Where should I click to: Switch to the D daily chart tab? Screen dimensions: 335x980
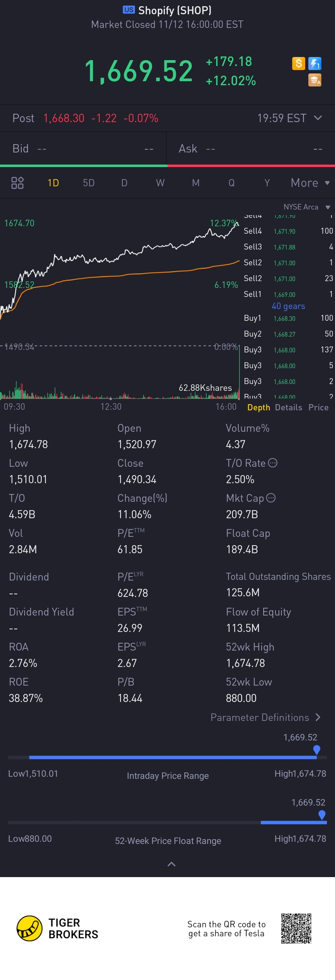tap(124, 183)
